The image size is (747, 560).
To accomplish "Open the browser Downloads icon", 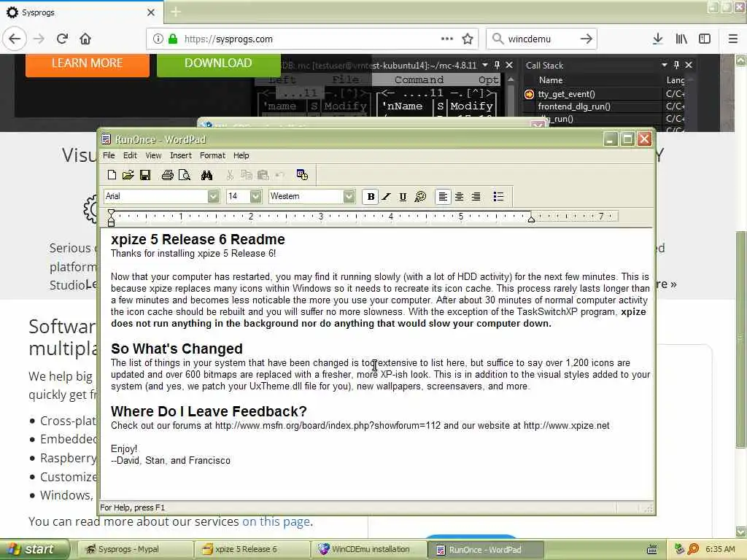I will click(658, 39).
